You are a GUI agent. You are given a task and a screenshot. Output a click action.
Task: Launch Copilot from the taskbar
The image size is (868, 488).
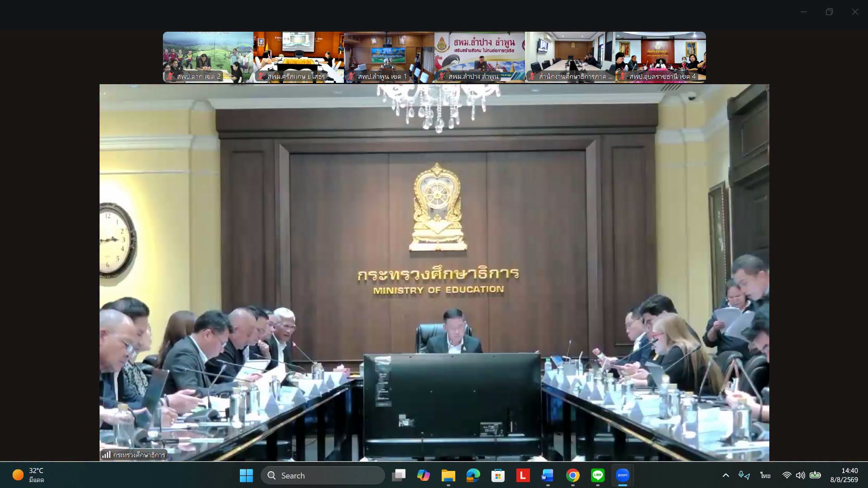[x=424, y=475]
